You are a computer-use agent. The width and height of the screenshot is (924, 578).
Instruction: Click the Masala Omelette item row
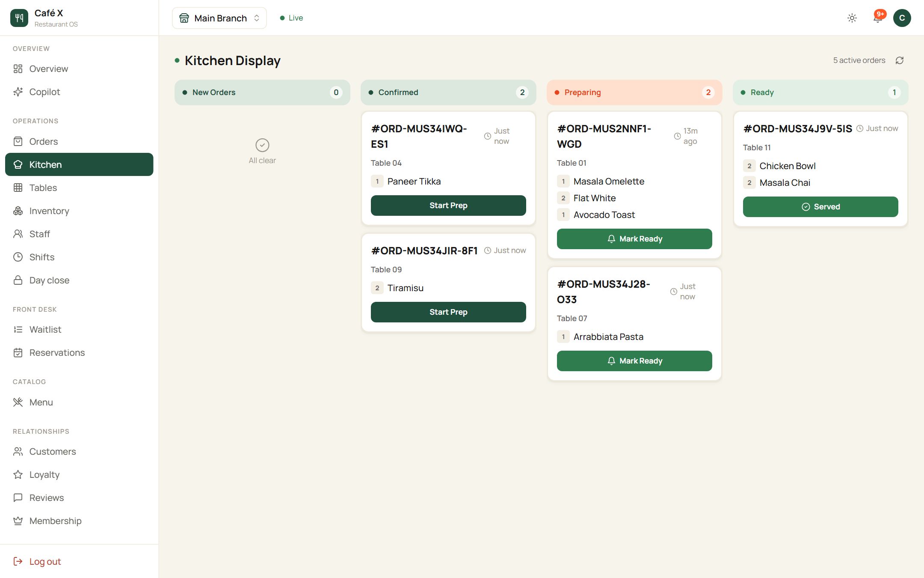click(x=634, y=182)
